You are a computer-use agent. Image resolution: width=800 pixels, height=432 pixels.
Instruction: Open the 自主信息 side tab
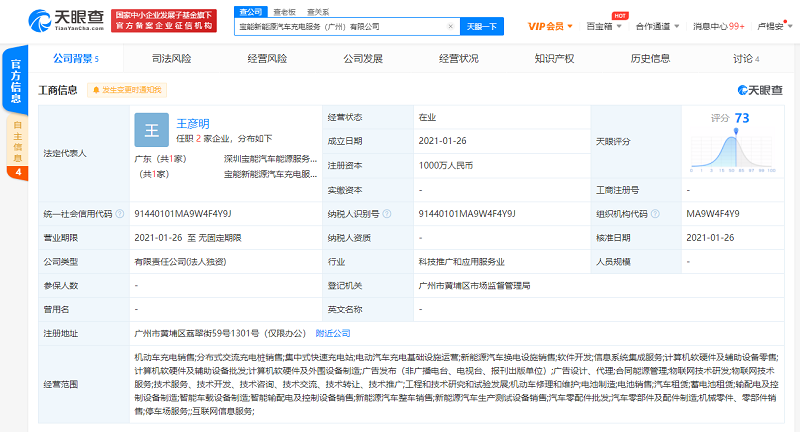point(17,143)
